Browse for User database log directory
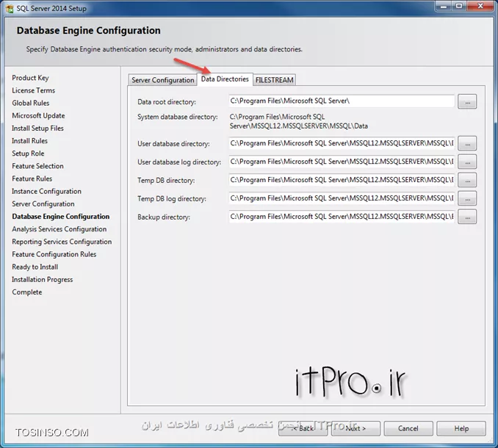Image resolution: width=498 pixels, height=448 pixels. pyautogui.click(x=467, y=162)
